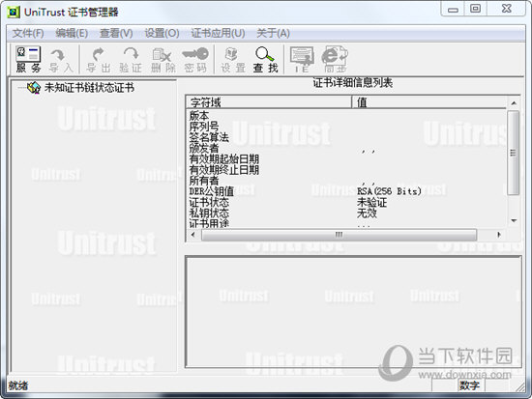Select the 版本 row

click(x=346, y=115)
